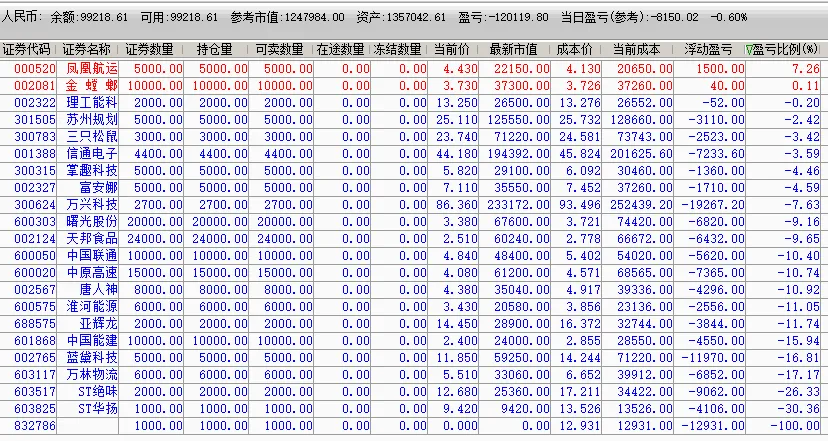Select the 理工能科 row name

click(x=92, y=102)
